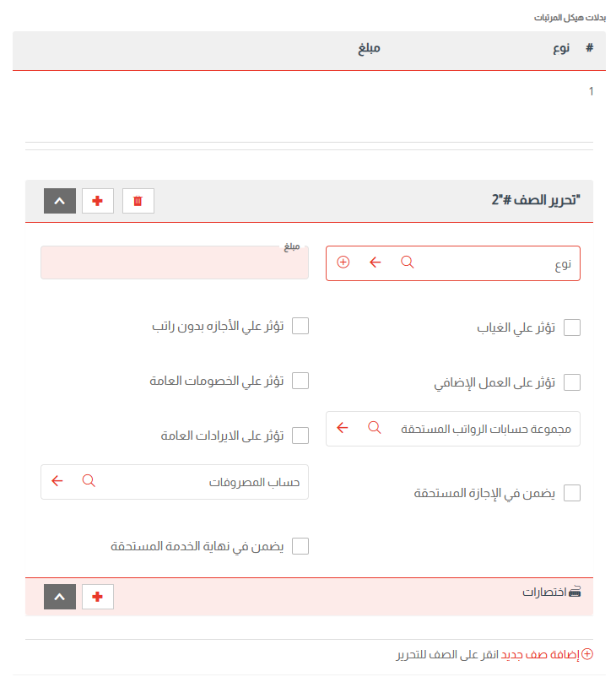Click the clear arrow in the حساب المصروفات field

[57, 481]
